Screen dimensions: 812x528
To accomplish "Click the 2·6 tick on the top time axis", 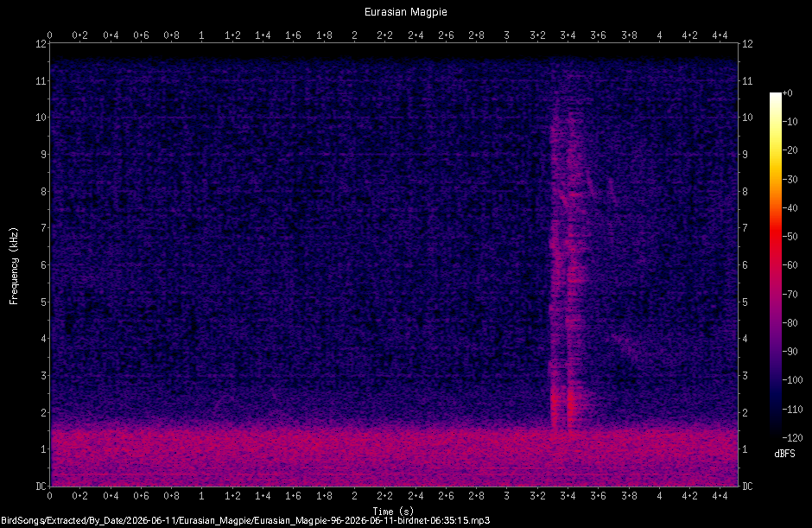I will pos(446,35).
